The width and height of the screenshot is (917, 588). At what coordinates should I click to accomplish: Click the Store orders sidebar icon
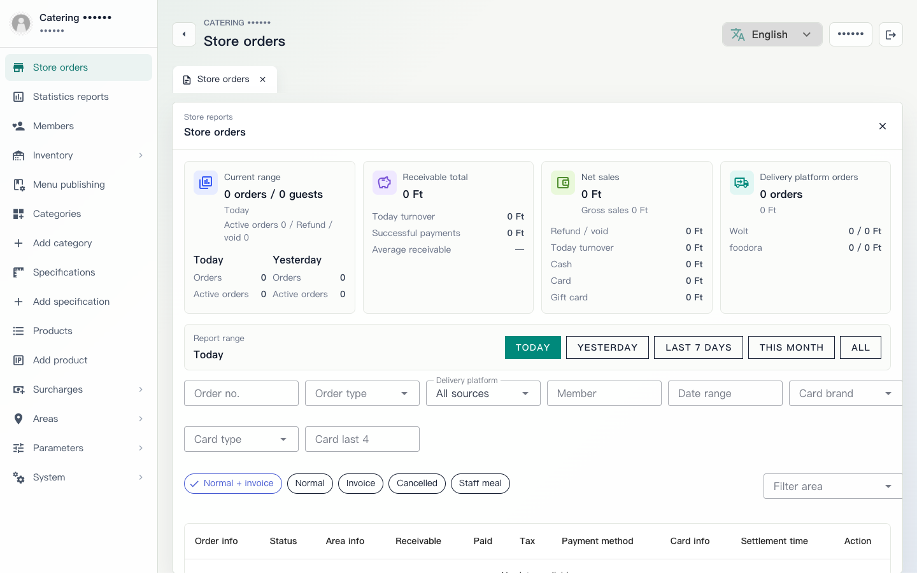click(x=18, y=67)
